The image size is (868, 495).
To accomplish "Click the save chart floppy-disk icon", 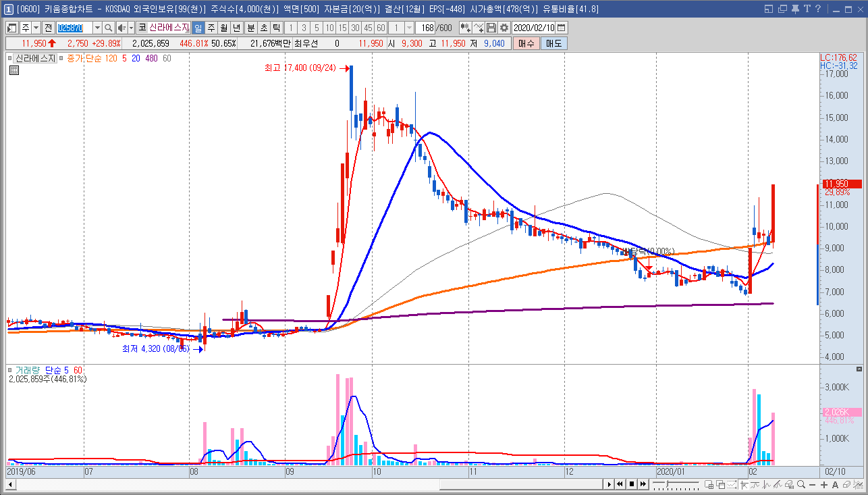I will coord(491,28).
